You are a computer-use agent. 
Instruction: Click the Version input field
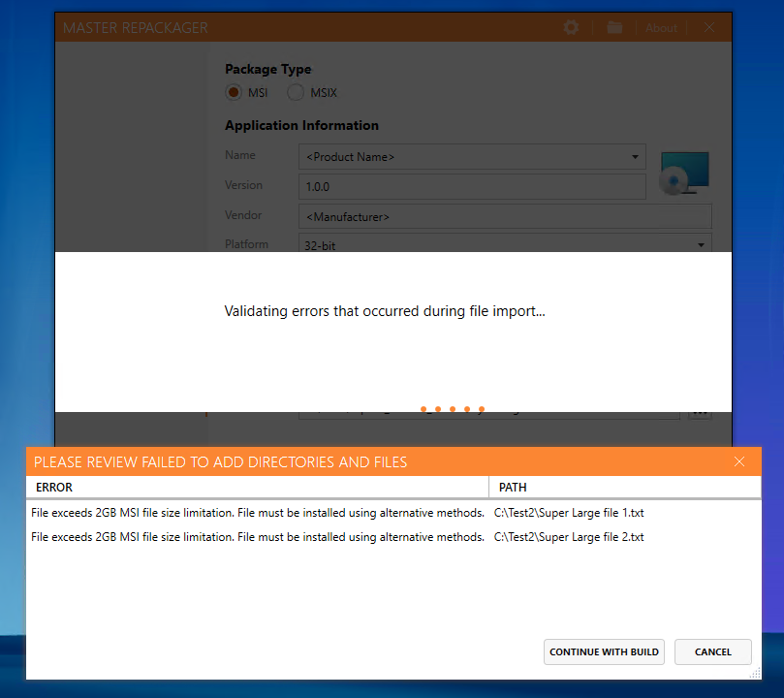click(472, 187)
